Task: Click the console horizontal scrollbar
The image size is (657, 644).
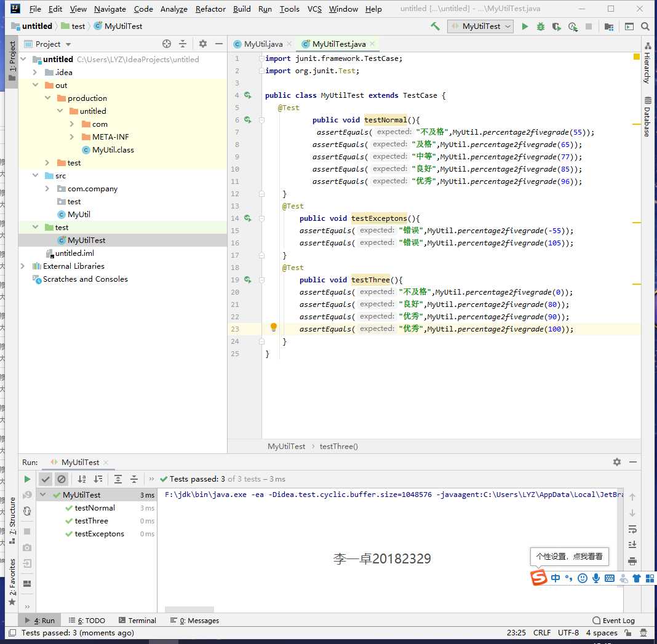Action: [x=189, y=609]
